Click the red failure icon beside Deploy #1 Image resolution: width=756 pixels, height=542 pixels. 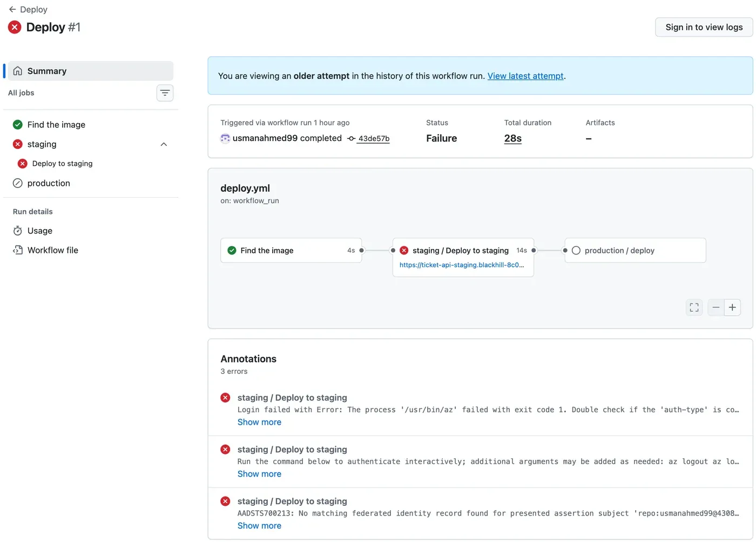coord(15,27)
